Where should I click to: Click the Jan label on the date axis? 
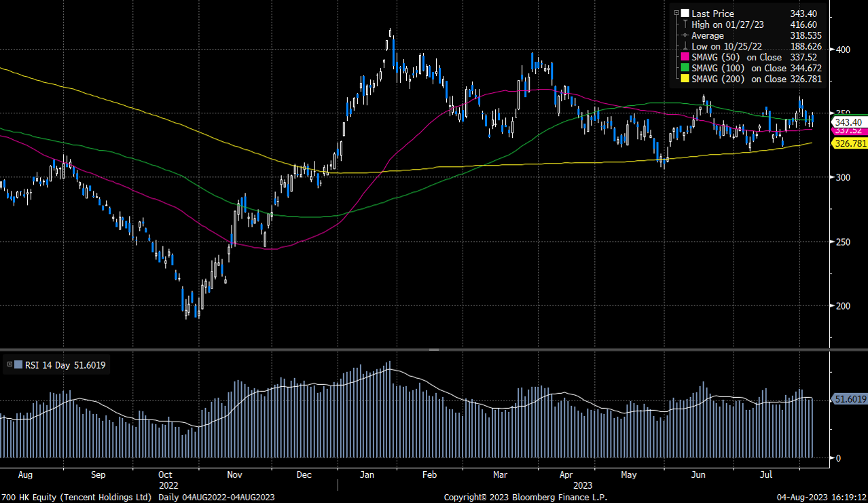tap(367, 474)
